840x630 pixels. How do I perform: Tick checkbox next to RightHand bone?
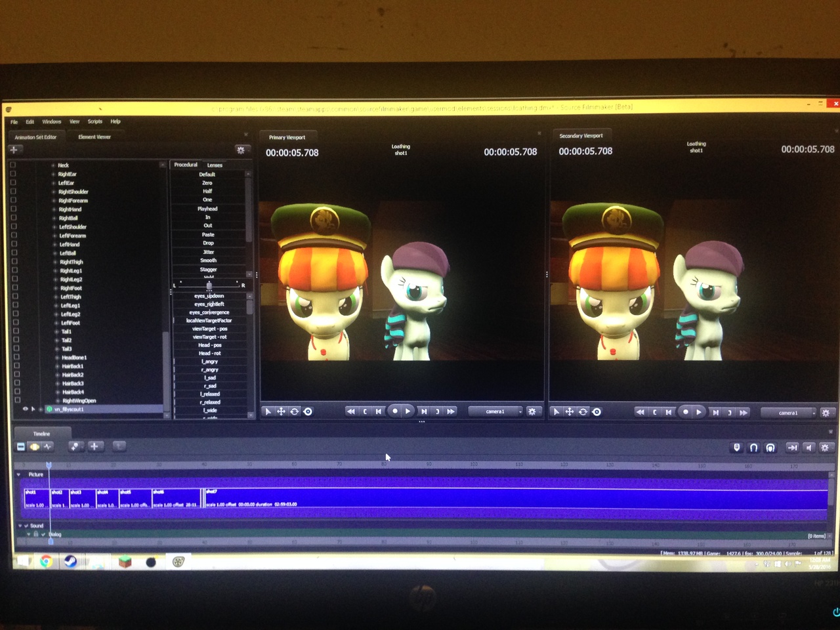click(13, 209)
